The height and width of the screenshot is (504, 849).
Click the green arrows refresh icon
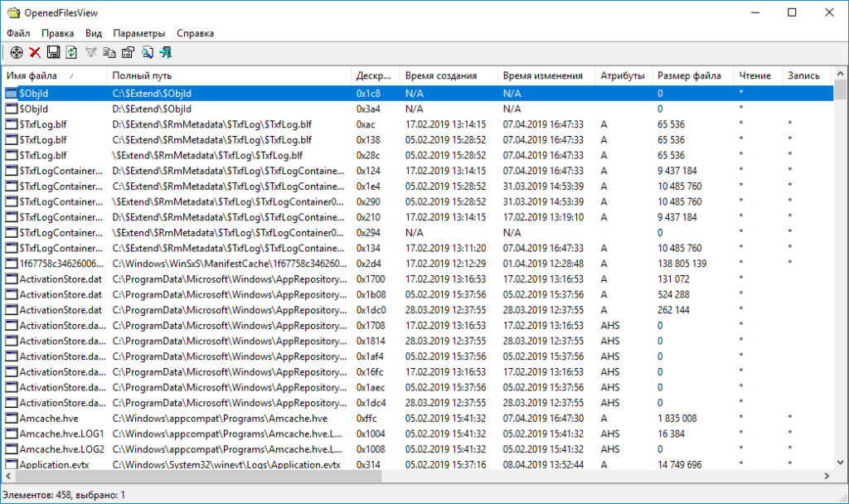pos(71,53)
